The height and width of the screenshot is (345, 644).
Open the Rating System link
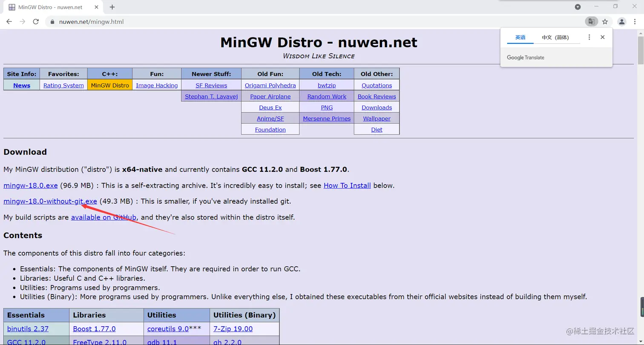click(63, 85)
